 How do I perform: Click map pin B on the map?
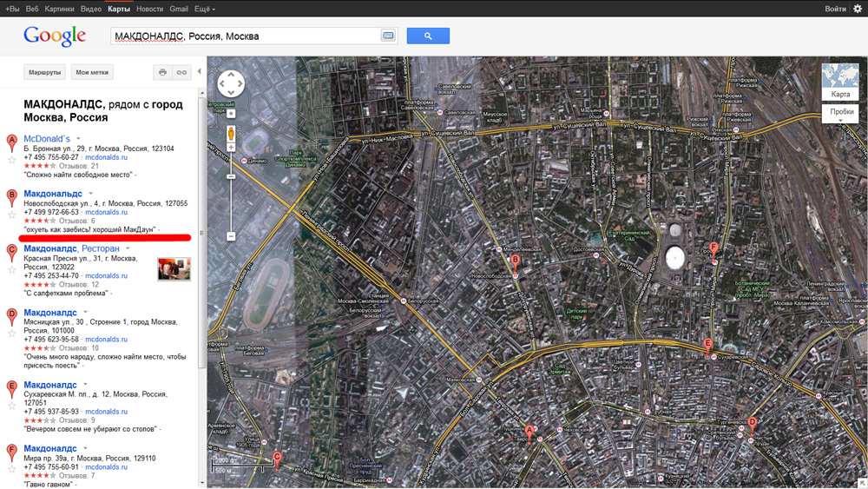[516, 262]
